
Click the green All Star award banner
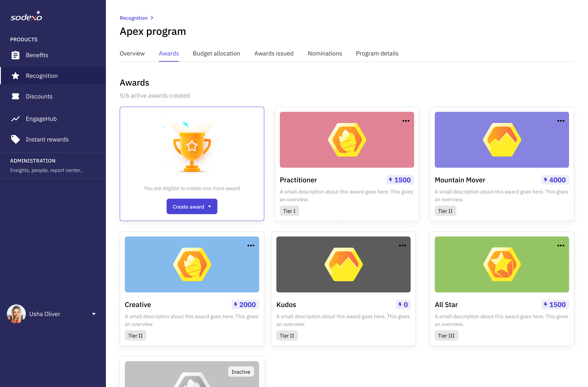point(501,264)
